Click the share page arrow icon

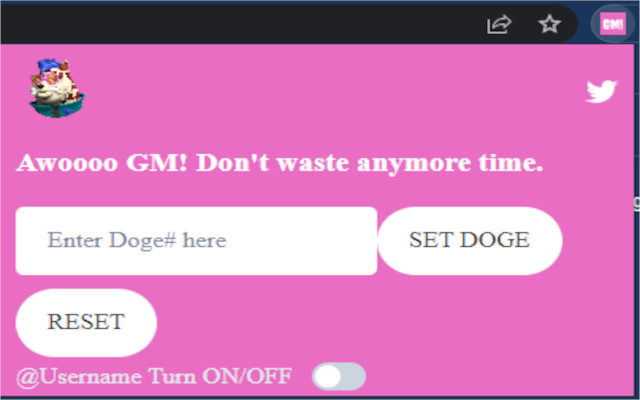point(499,24)
